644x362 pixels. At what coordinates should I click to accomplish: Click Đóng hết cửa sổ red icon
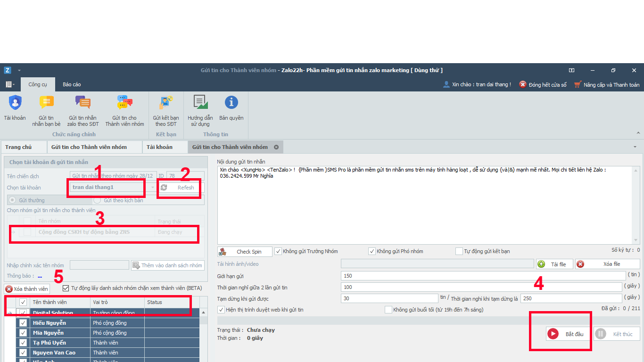coord(523,84)
